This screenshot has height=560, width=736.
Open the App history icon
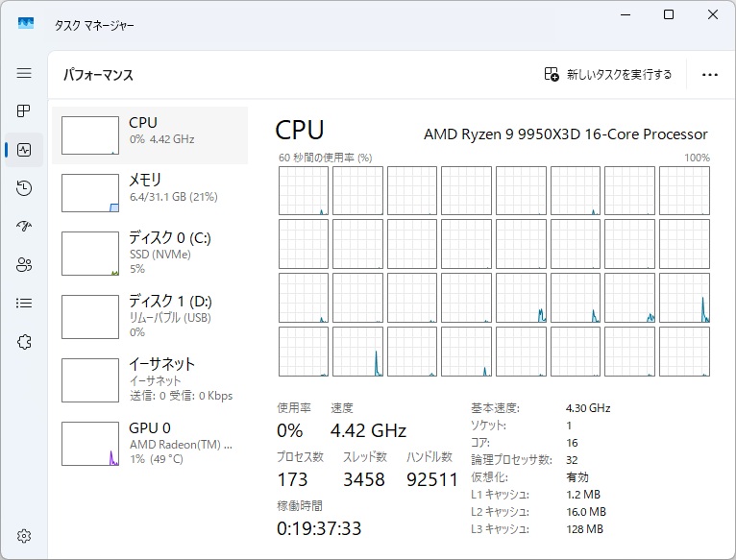(24, 188)
